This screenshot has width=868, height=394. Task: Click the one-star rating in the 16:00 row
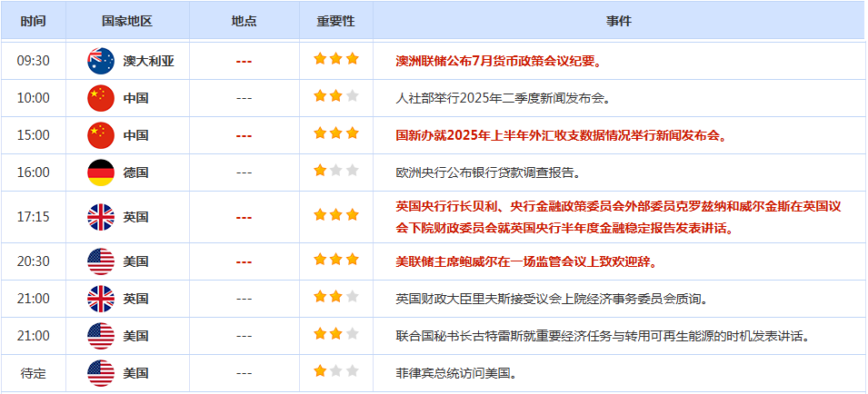click(336, 170)
